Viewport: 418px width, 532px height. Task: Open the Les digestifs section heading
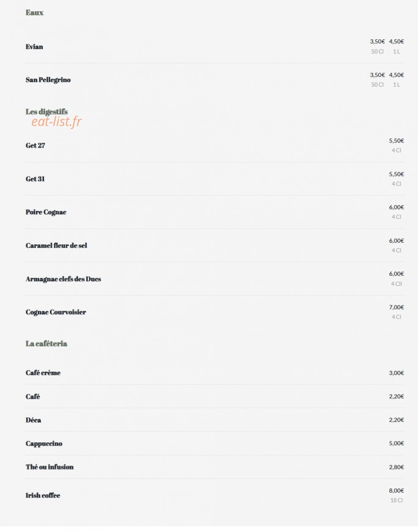click(46, 112)
